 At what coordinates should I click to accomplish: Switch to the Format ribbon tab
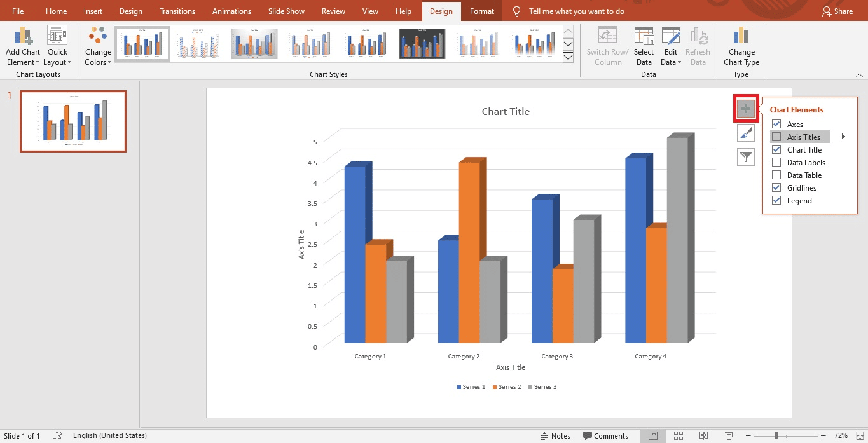click(481, 11)
